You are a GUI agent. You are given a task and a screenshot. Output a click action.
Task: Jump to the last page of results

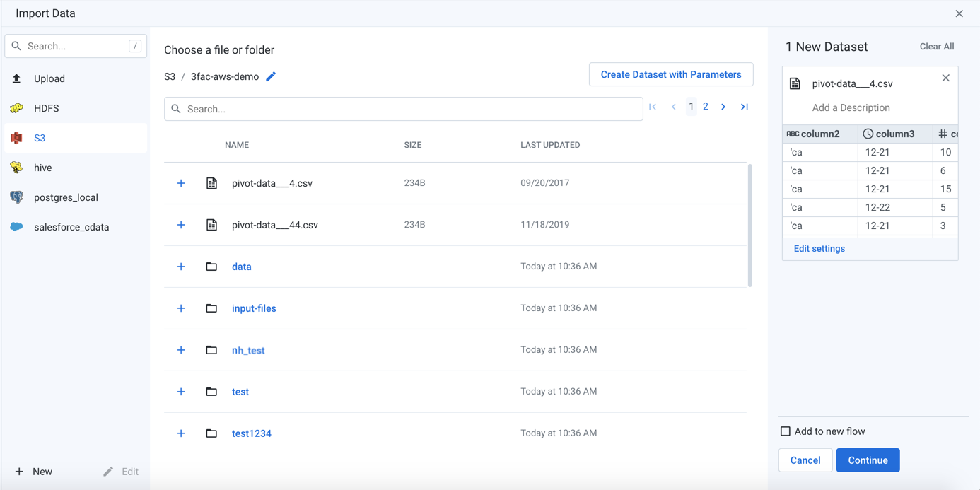pos(745,107)
